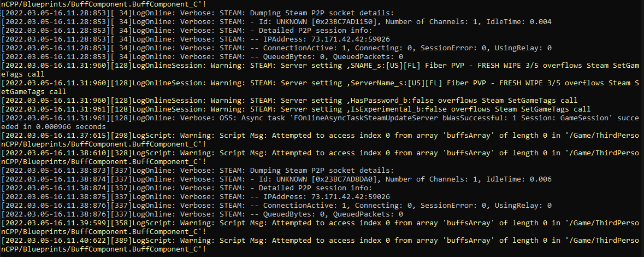644x257 pixels.
Task: Click the timestamp 2022.03.05-16.11.38:610
Action: (x=56, y=153)
